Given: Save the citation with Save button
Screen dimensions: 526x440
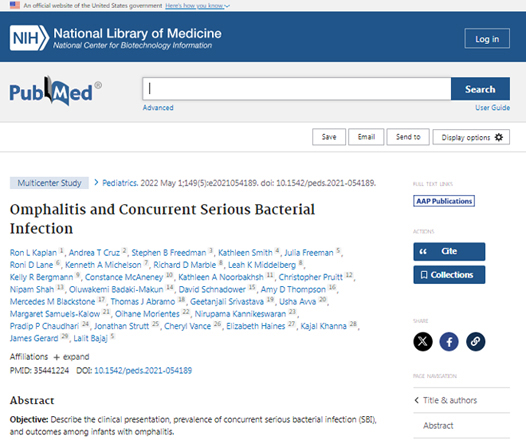Looking at the screenshot, I should point(329,137).
